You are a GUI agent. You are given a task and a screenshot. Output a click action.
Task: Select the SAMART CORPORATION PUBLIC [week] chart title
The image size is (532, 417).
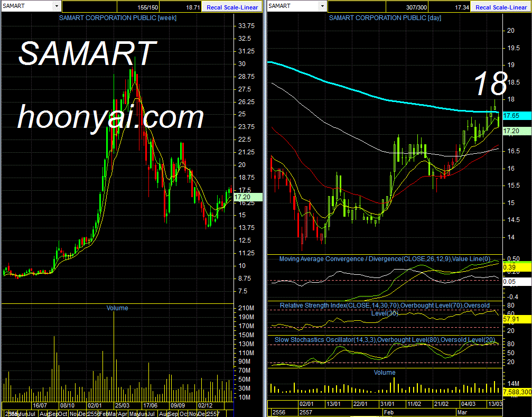(x=118, y=18)
